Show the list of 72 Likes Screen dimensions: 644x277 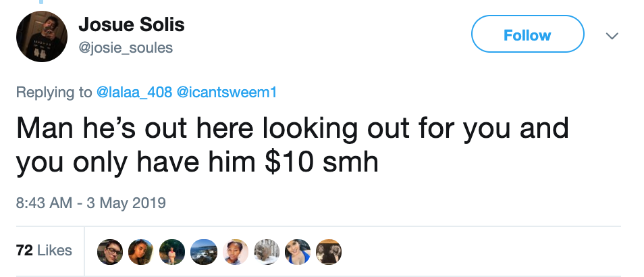coord(44,250)
